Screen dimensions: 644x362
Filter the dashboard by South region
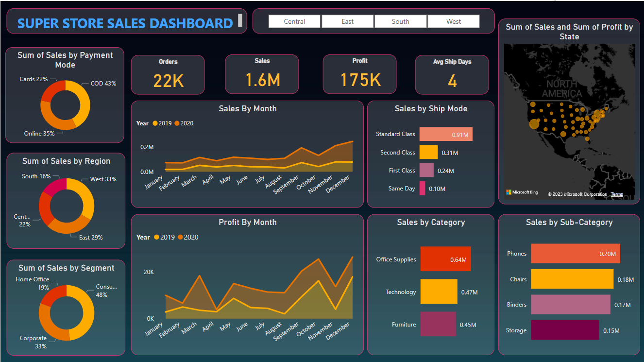click(400, 21)
